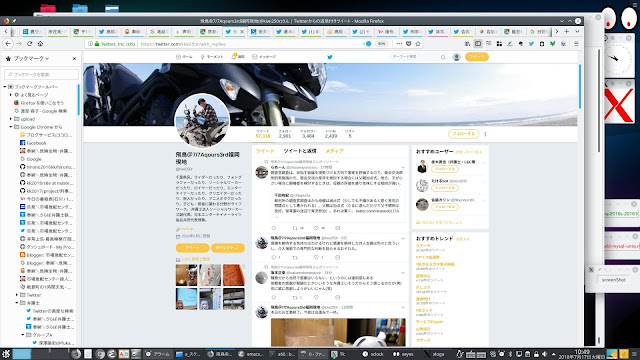Click the bookmark search field
This screenshot has height=360, width=640.
41,74
